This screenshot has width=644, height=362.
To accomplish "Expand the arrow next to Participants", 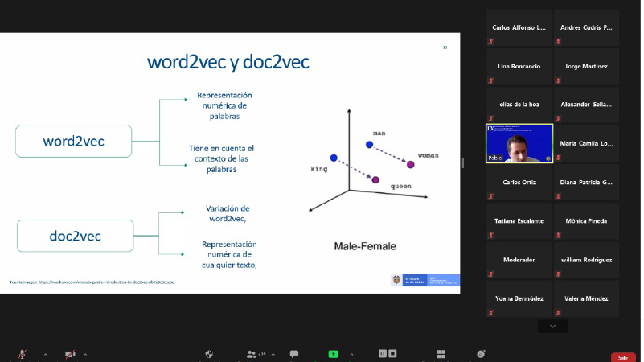I will pos(273,354).
